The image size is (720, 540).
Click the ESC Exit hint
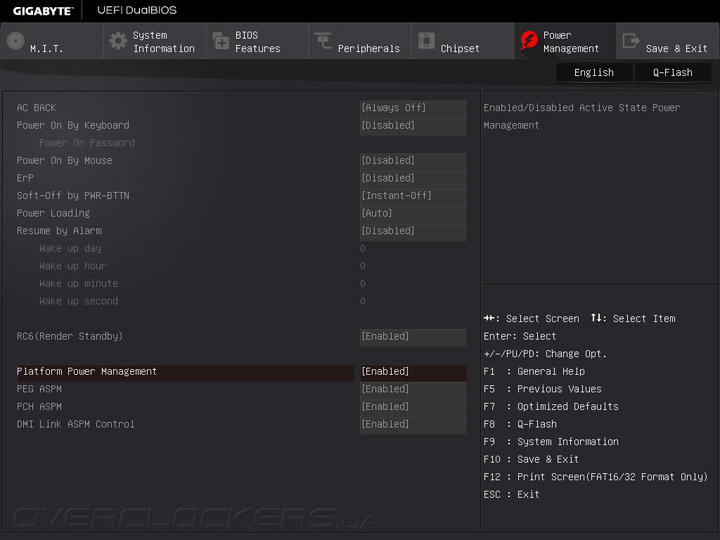click(x=512, y=495)
